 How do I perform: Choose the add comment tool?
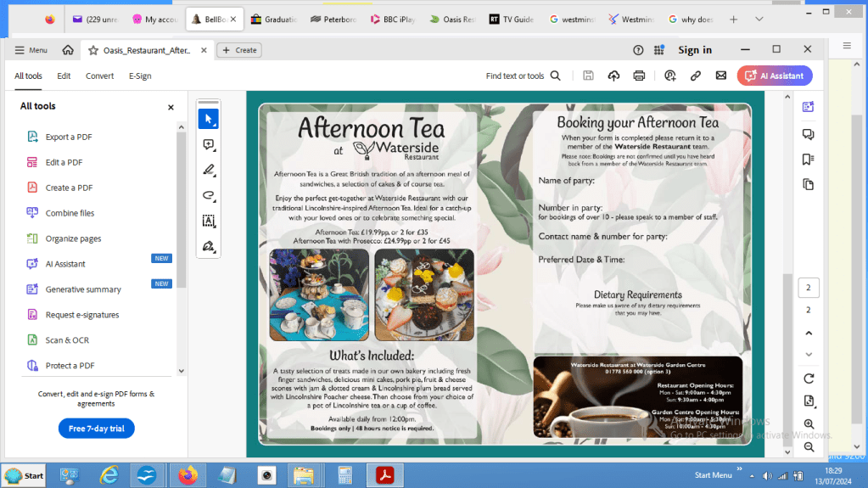click(208, 145)
